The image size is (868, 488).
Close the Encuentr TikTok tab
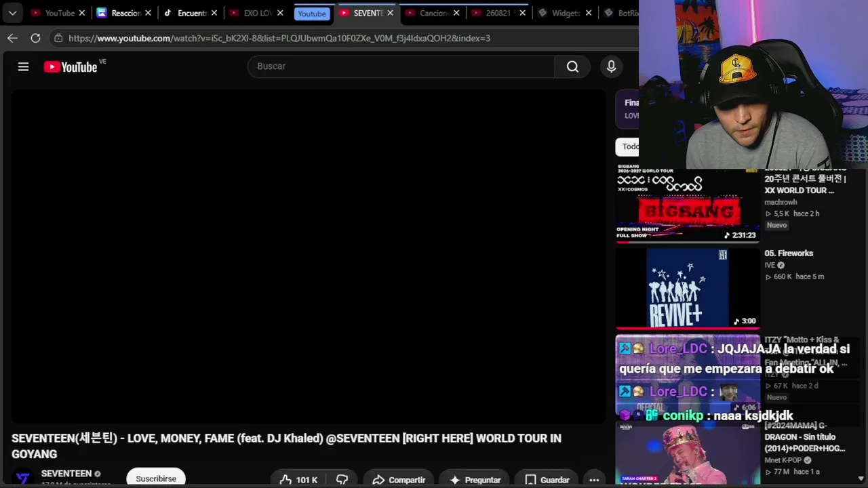214,13
